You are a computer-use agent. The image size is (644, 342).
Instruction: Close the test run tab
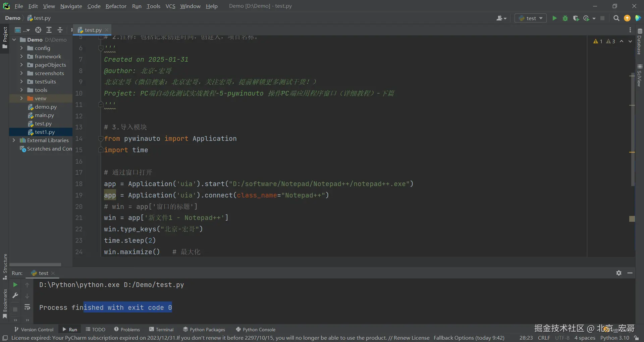53,273
